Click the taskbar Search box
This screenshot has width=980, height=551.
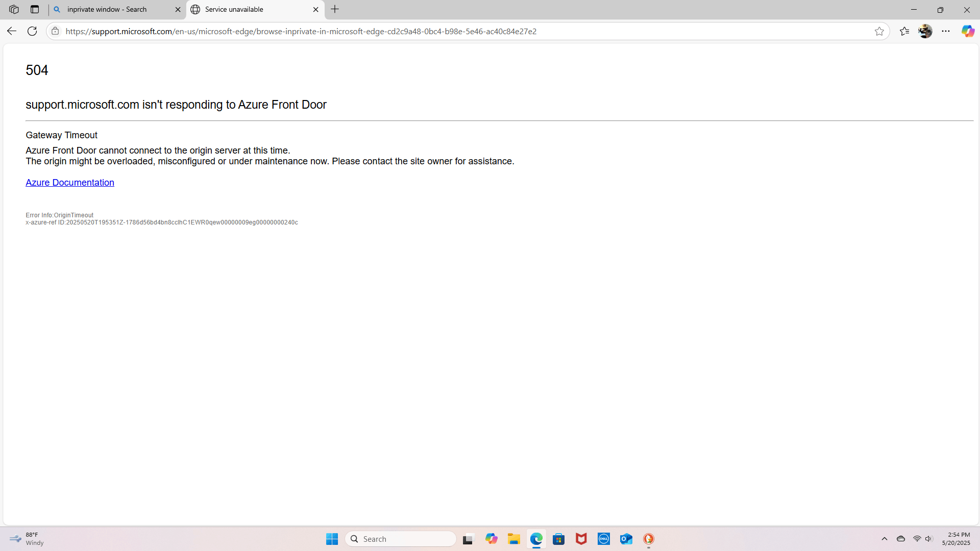(x=401, y=539)
